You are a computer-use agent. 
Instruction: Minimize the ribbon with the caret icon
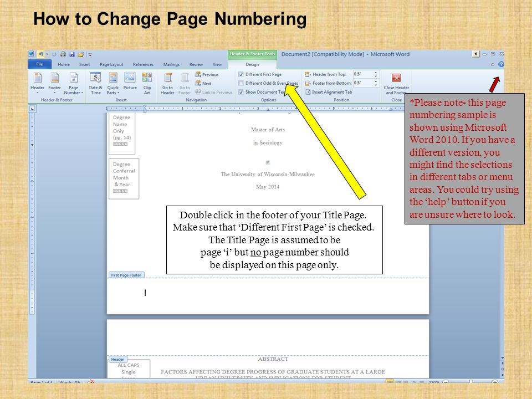click(492, 64)
